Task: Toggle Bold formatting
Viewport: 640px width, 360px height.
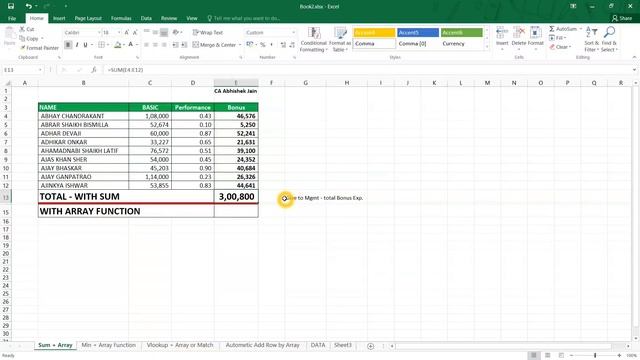Action: point(68,44)
